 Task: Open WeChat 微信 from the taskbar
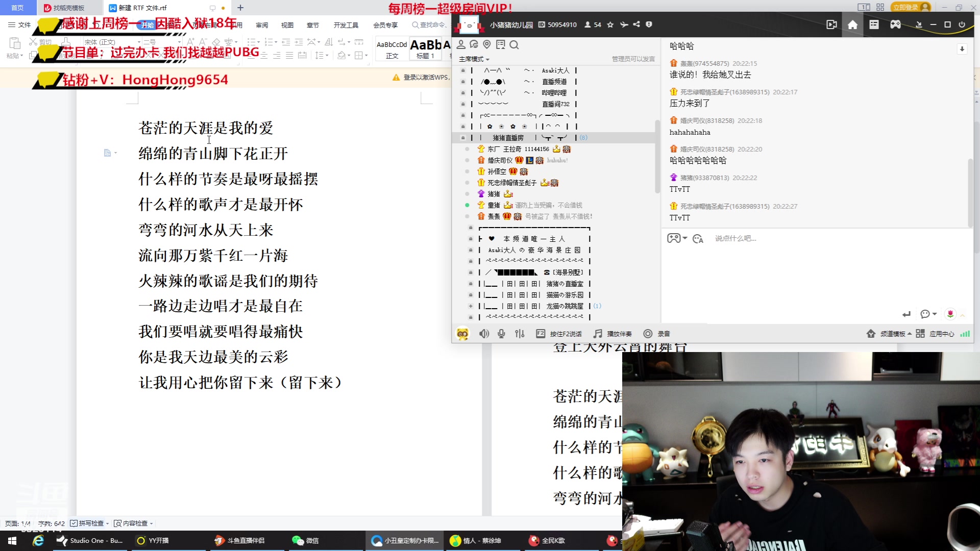coord(306,541)
